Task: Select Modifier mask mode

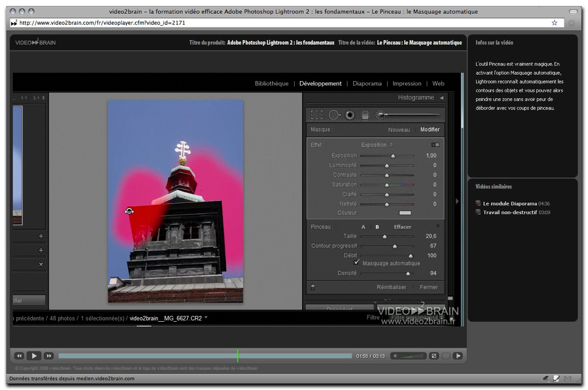Action: pyautogui.click(x=430, y=129)
